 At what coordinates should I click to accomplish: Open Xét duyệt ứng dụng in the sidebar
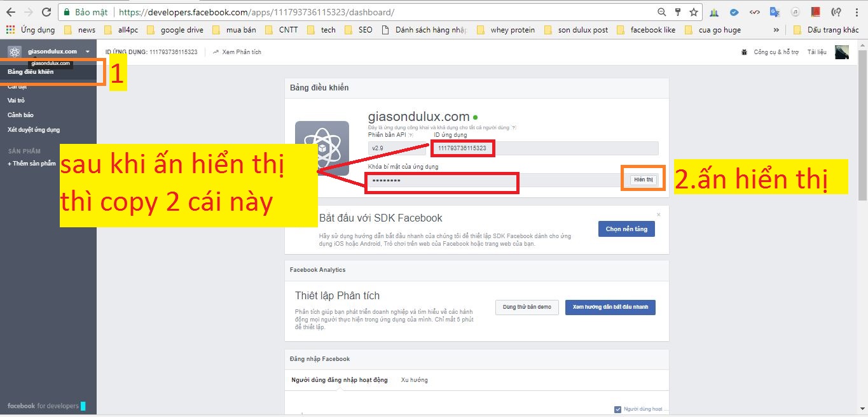tap(34, 130)
